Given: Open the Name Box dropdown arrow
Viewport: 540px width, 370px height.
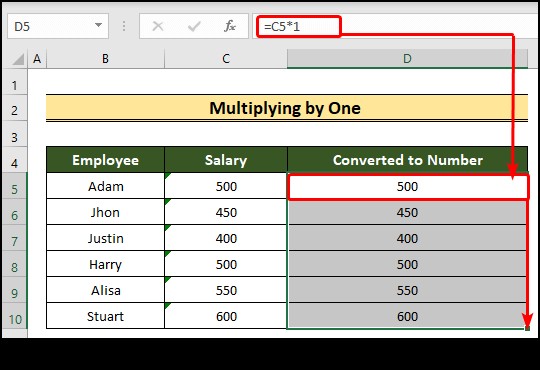Looking at the screenshot, I should [x=98, y=25].
